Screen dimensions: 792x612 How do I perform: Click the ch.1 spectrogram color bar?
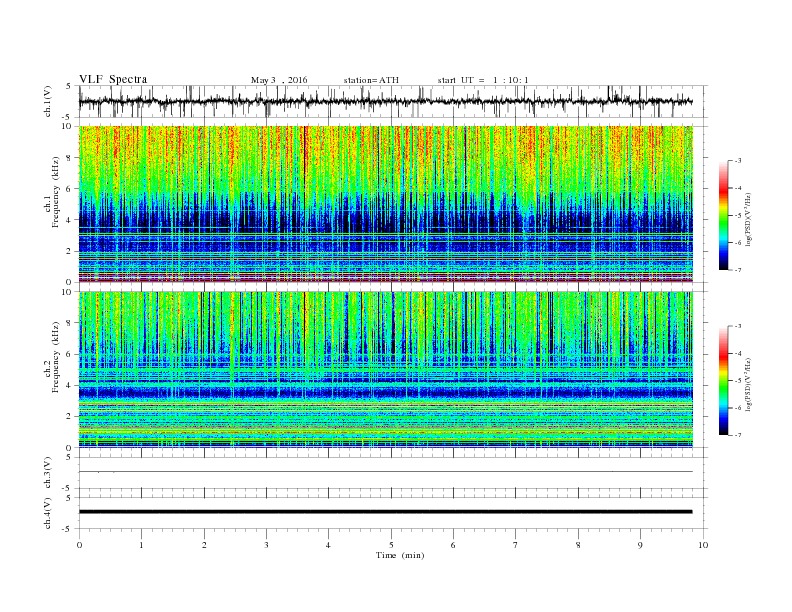(723, 216)
